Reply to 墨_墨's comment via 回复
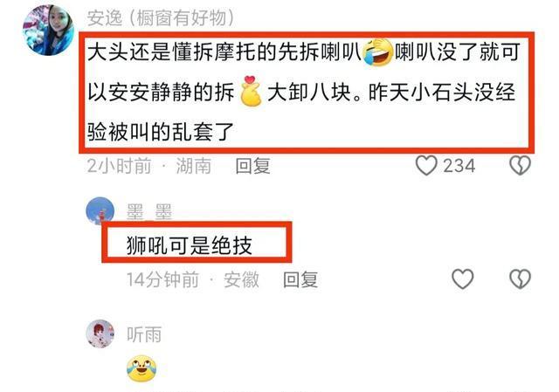The width and height of the screenshot is (559, 392). pyautogui.click(x=300, y=279)
